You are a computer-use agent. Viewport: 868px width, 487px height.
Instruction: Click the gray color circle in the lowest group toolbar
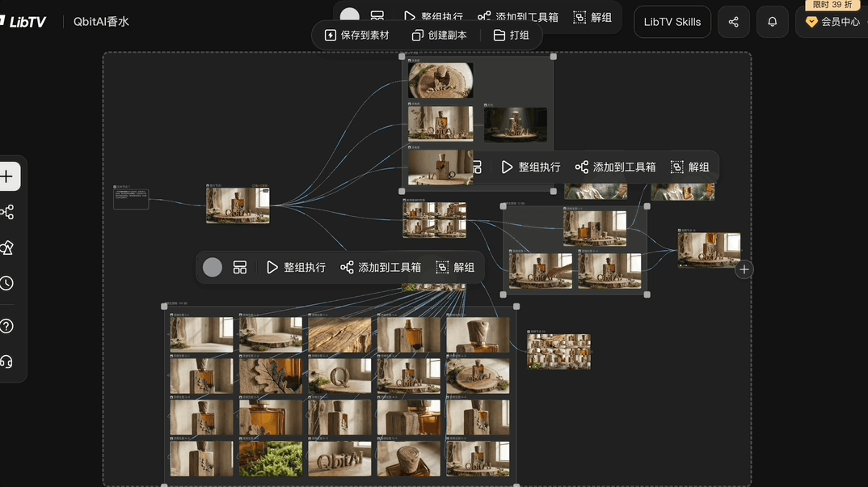tap(213, 267)
